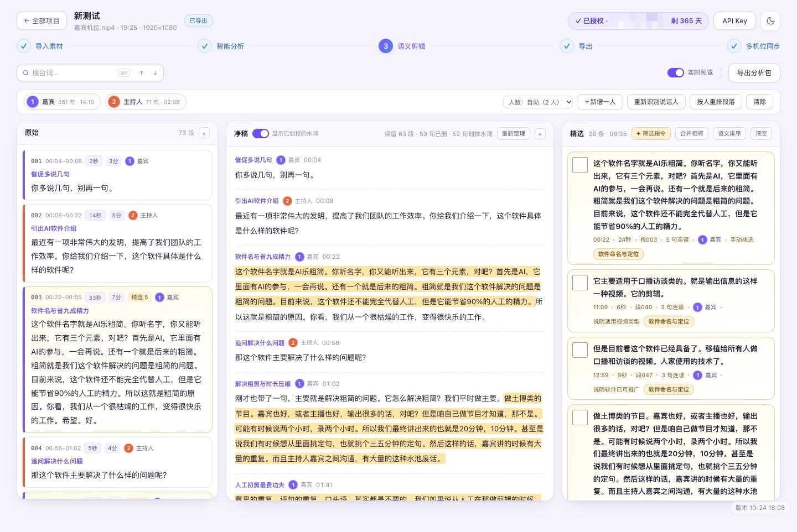The width and height of the screenshot is (797, 532).
Task: Click 手动挑选 label on first 精选 clip
Action: tap(742, 240)
